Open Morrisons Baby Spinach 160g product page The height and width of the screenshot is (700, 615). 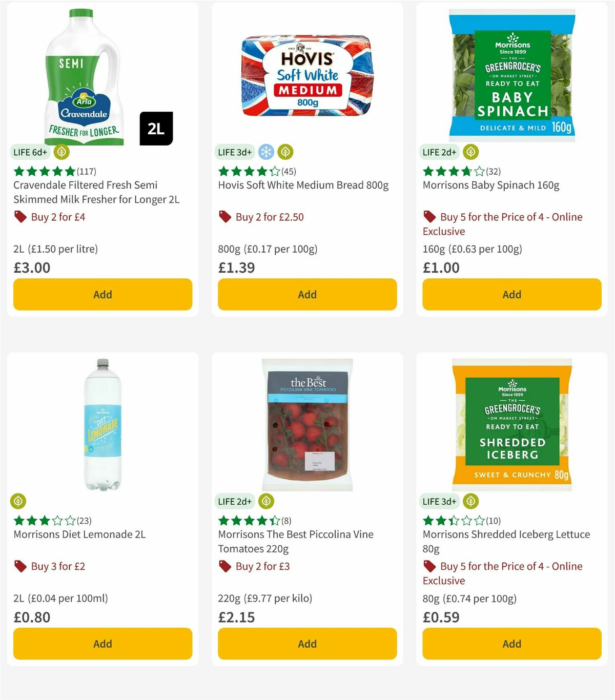point(490,185)
